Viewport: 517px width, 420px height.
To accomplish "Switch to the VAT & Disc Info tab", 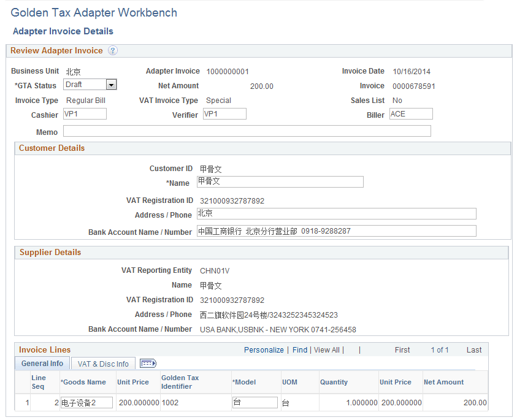I will (102, 363).
